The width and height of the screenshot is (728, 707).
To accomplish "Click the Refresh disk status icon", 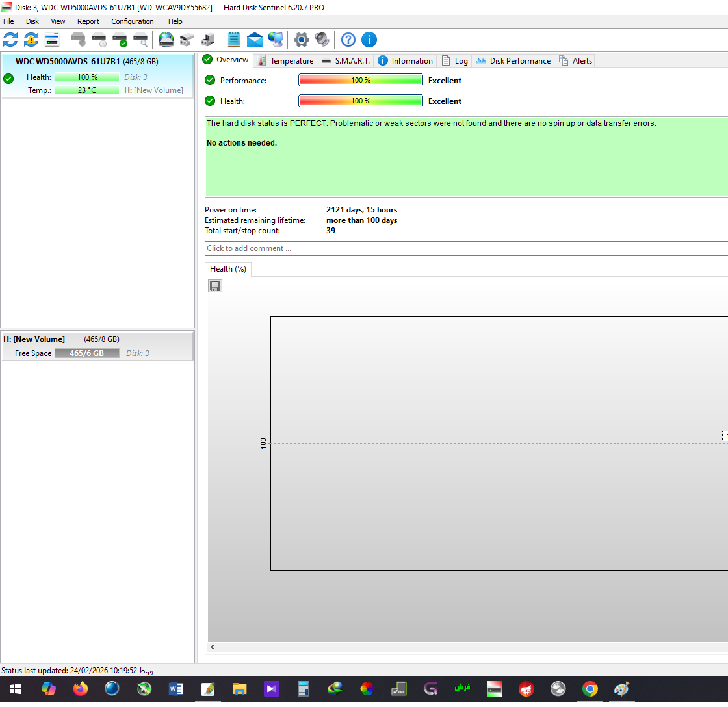I will (10, 40).
